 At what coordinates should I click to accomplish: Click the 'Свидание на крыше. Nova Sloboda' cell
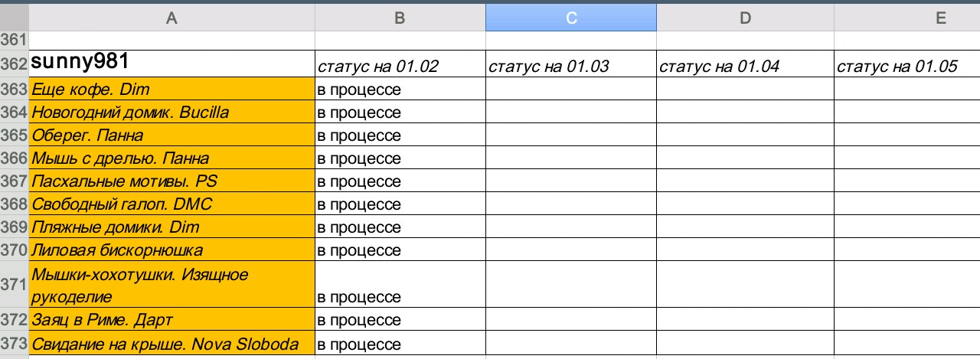pyautogui.click(x=171, y=344)
